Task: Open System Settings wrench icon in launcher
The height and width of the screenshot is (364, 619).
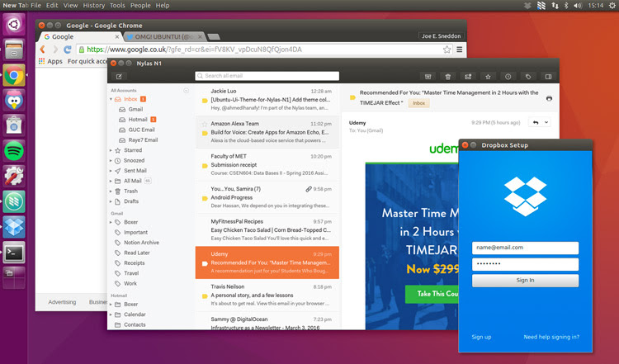Action: pyautogui.click(x=14, y=176)
